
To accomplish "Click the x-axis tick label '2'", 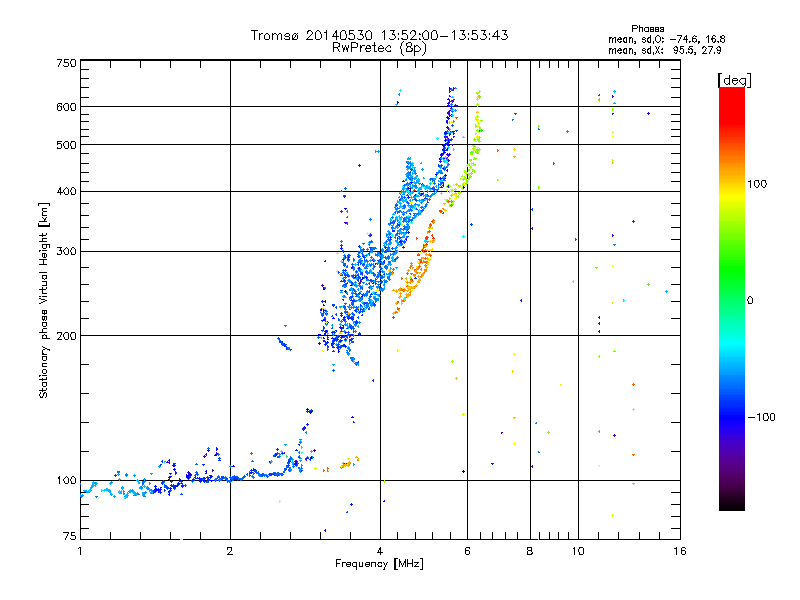I will tap(230, 551).
